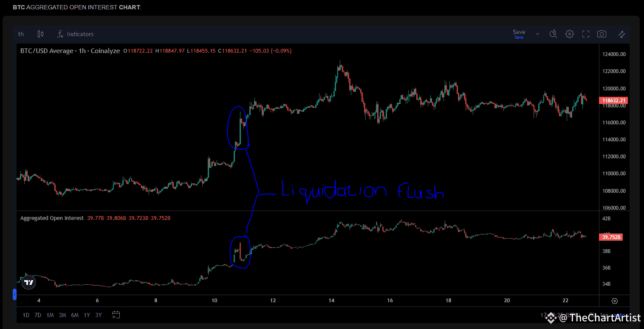The height and width of the screenshot is (329, 644).
Task: Open the 1h interval selector
Action: (21, 34)
